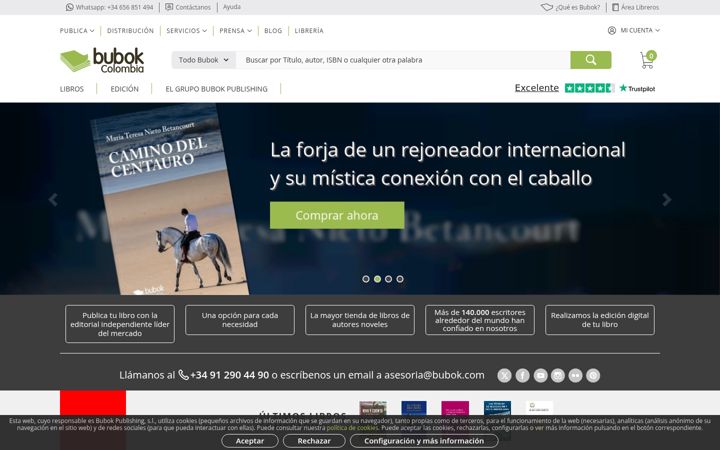Click the Comprar ahora button
The image size is (720, 450).
pos(337,215)
